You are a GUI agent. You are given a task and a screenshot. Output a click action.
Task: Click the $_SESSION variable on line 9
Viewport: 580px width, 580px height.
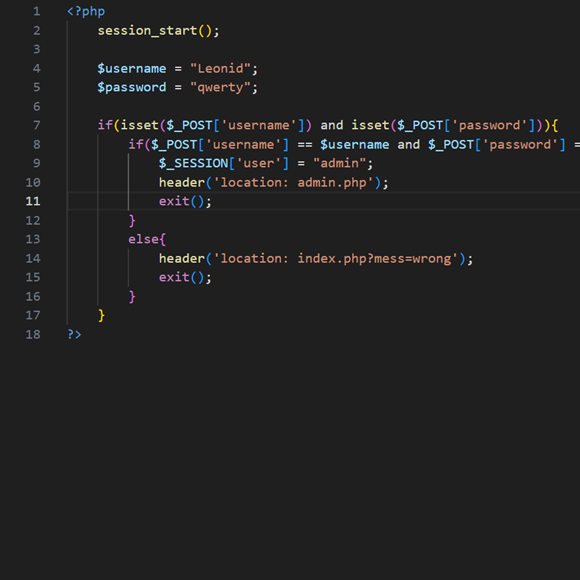tap(193, 163)
